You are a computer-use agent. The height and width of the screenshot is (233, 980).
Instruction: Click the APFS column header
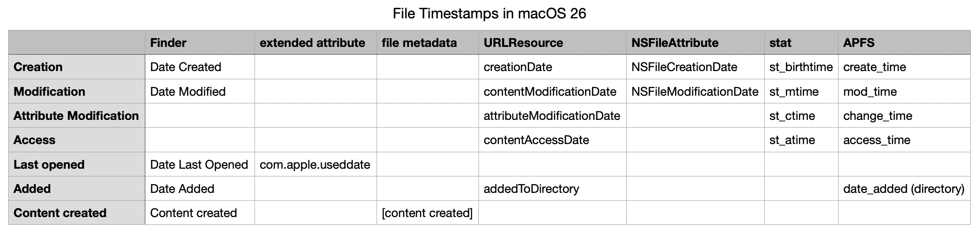[x=858, y=43]
